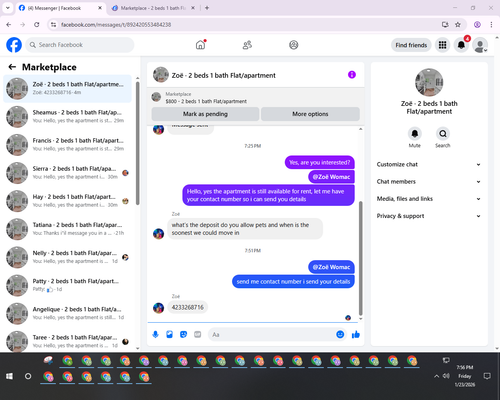Open Sierra conversation in list
Viewport: 500px width, 400px height.
[x=68, y=173]
